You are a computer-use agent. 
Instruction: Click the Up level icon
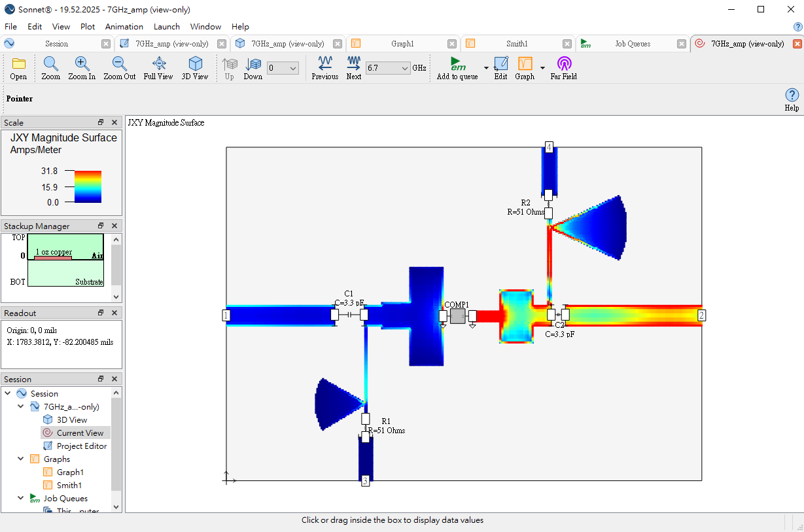(229, 63)
